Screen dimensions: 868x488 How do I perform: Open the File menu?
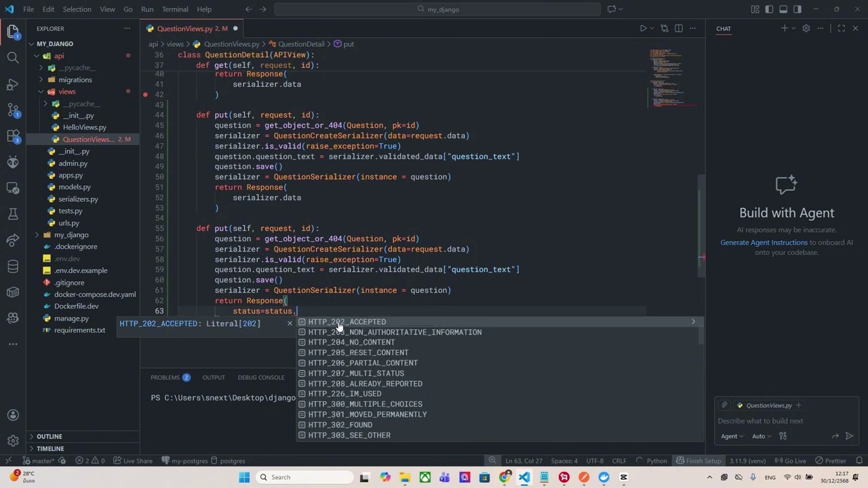click(28, 9)
